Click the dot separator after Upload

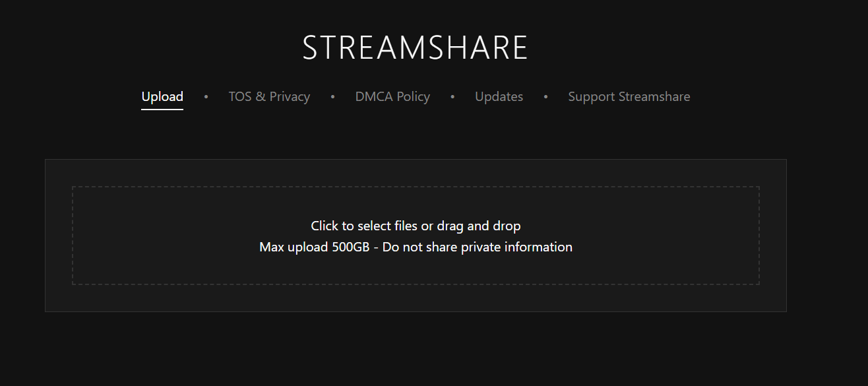(x=206, y=97)
